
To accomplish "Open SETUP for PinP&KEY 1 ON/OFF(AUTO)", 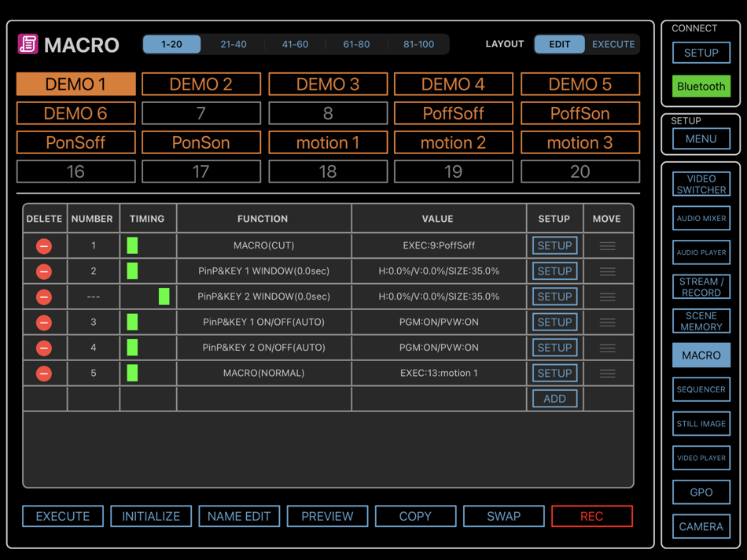I will pyautogui.click(x=554, y=322).
